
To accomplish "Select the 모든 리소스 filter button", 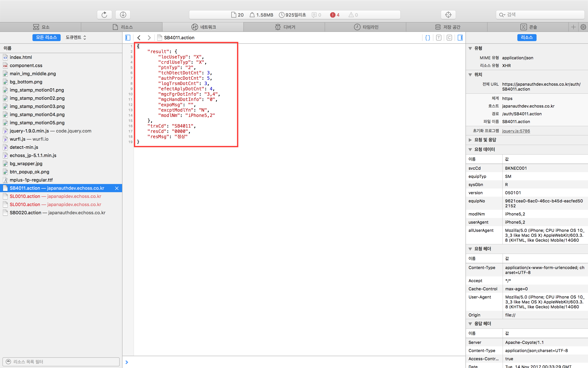I will [x=46, y=37].
